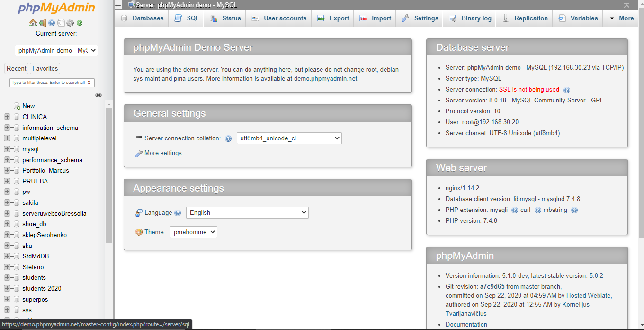Click the new-database icon next to New

[17, 106]
